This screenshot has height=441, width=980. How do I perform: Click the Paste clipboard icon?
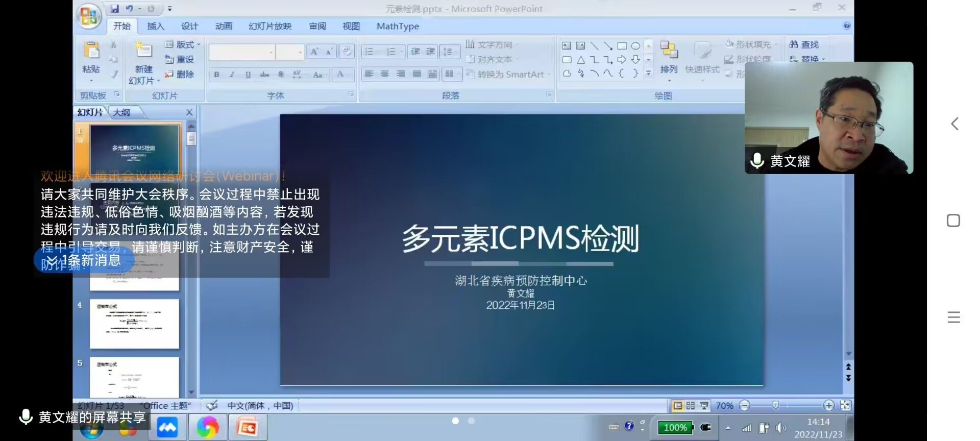tap(91, 51)
